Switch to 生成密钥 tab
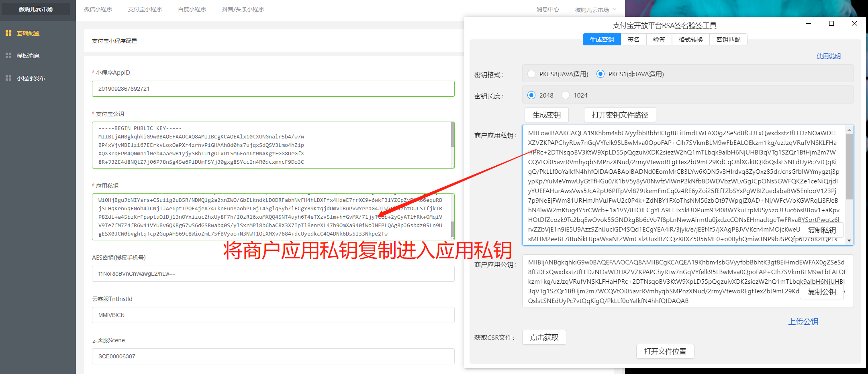Image resolution: width=868 pixels, height=374 pixels. coord(602,39)
